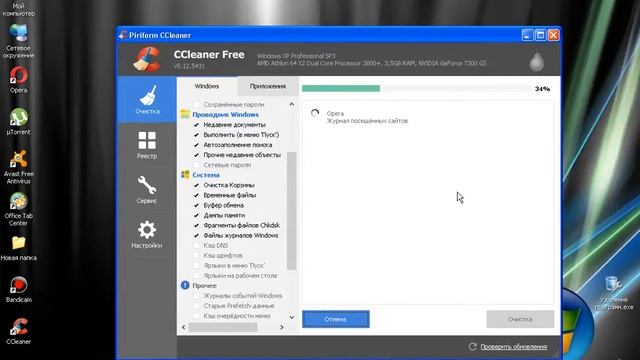The height and width of the screenshot is (360, 640).
Task: Open Сетевое окружение desktop icon
Action: coord(18,41)
